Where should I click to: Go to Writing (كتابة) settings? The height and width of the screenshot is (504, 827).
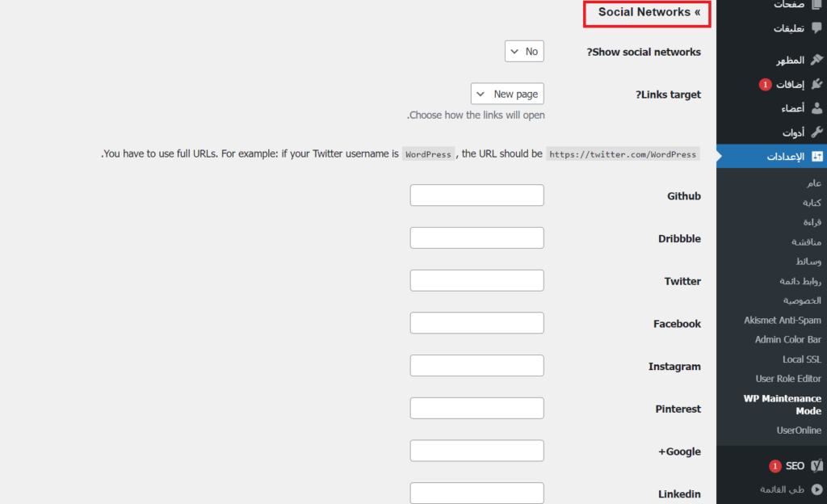click(x=812, y=203)
